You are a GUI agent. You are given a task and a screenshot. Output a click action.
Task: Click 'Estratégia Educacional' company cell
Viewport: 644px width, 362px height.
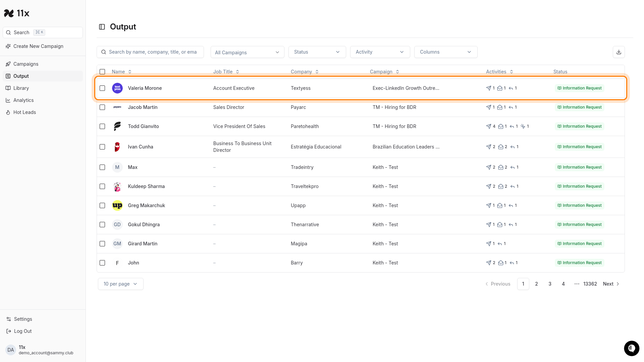coord(316,147)
